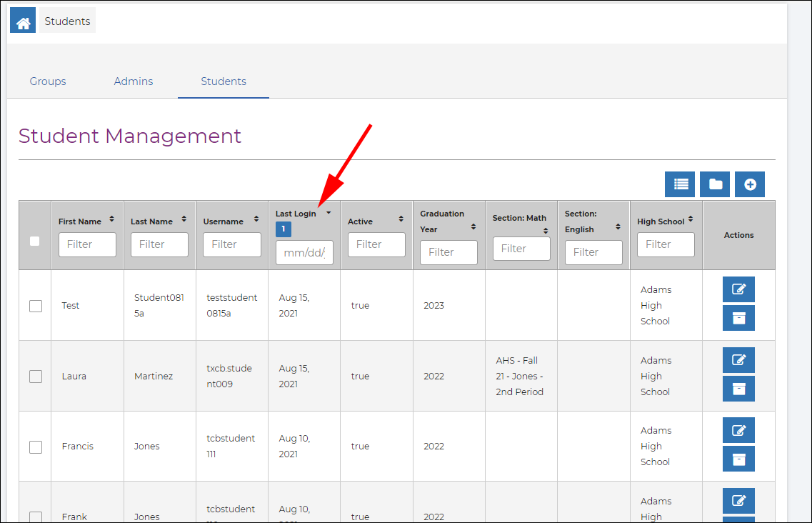Sort the table by Graduation Year

[473, 226]
